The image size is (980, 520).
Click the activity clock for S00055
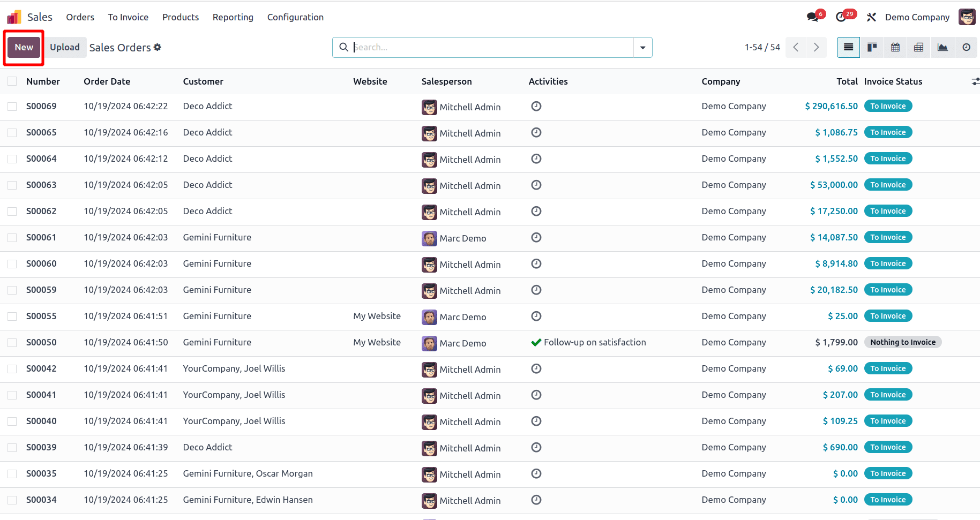click(536, 316)
